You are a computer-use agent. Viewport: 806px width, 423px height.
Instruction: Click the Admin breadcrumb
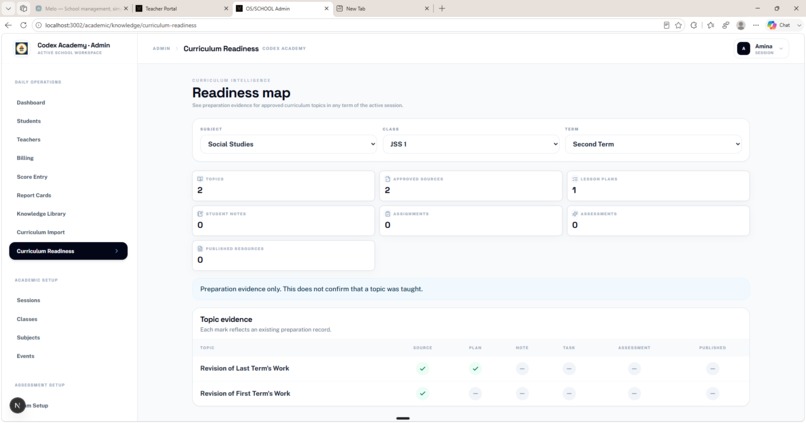point(161,48)
